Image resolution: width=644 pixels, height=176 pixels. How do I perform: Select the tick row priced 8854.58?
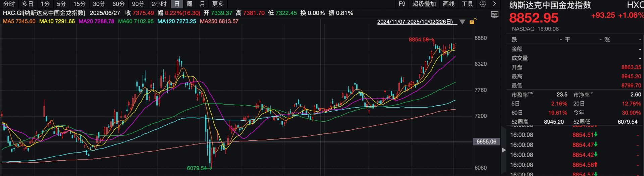pyautogui.click(x=575, y=165)
